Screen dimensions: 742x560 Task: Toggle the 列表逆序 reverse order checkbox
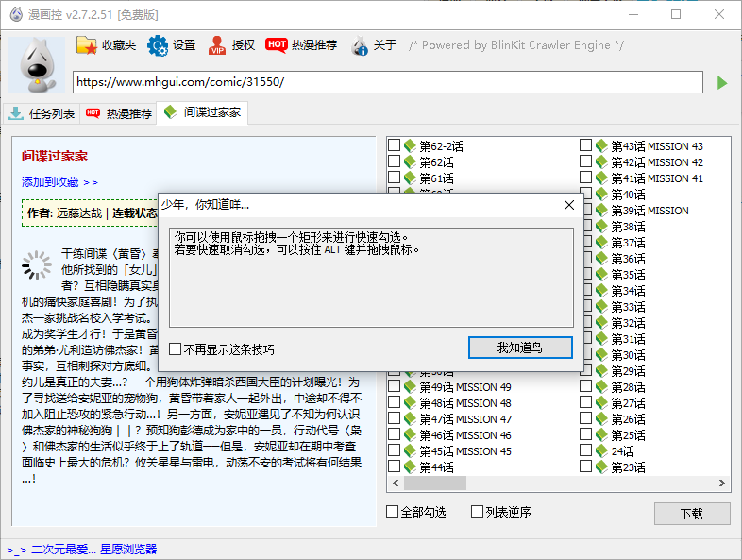coord(477,512)
